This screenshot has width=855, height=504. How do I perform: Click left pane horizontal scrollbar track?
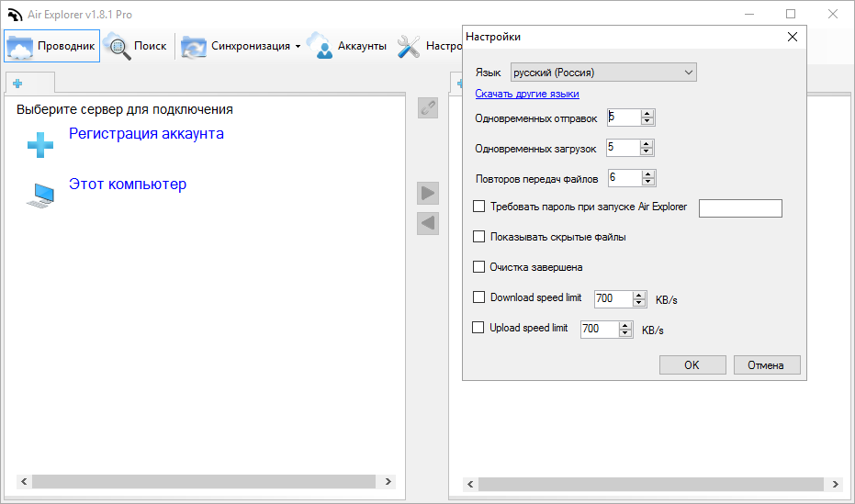[x=204, y=481]
